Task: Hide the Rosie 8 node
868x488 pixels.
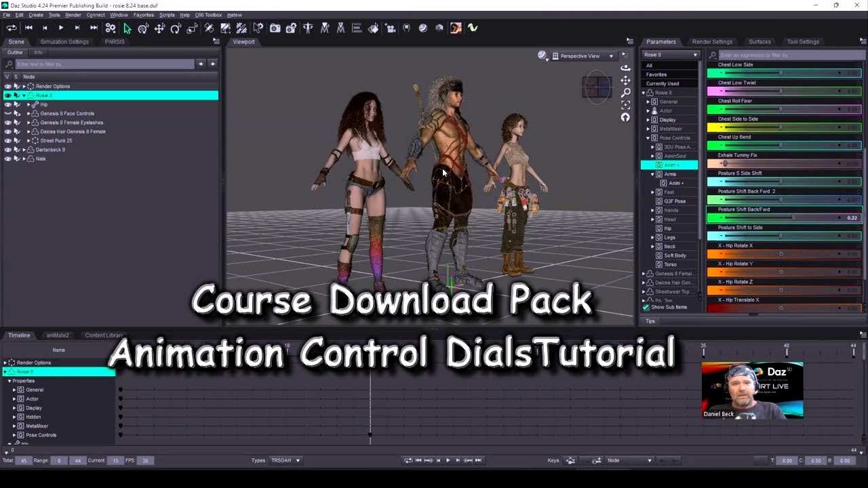Action: (7, 96)
